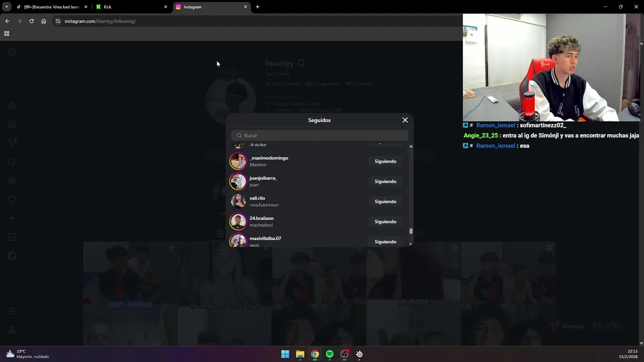Open File Explorer from taskbar
The width and height of the screenshot is (644, 362).
(x=300, y=354)
